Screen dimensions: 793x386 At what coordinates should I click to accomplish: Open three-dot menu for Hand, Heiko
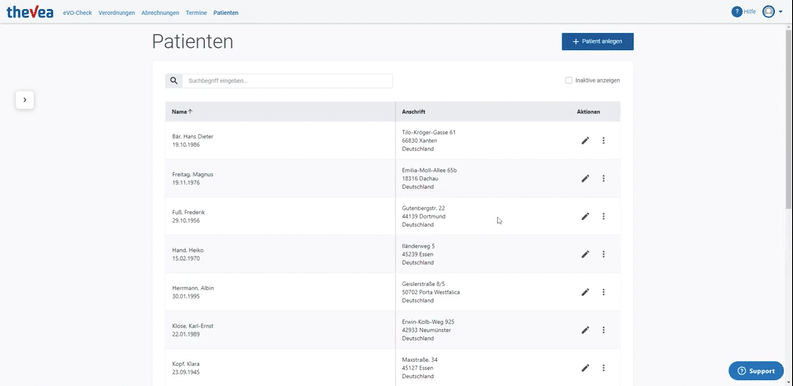coord(603,254)
